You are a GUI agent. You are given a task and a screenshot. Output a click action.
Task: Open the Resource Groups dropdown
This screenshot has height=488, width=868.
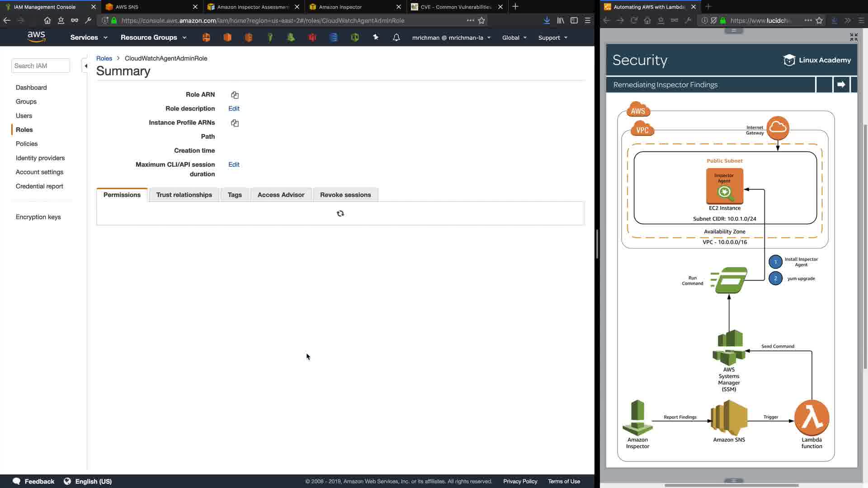(x=153, y=38)
